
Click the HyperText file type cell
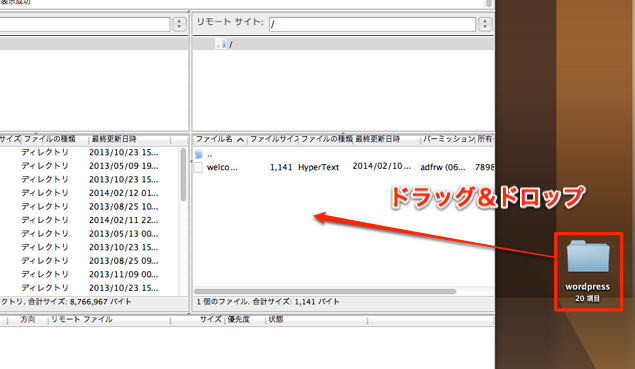(x=318, y=167)
